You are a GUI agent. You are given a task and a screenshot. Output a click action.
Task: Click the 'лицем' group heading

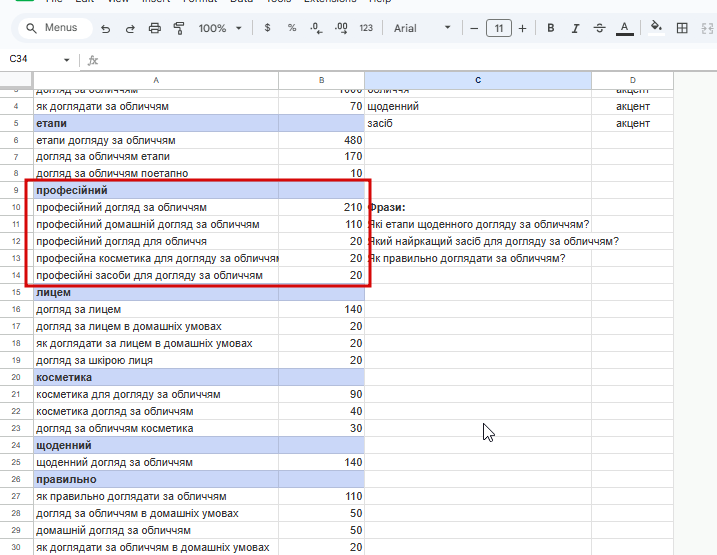(x=156, y=293)
